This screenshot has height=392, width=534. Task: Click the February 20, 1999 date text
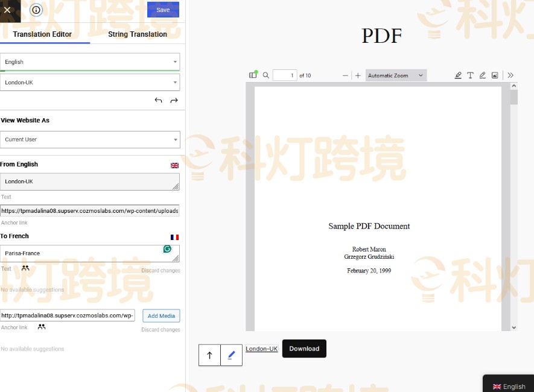coord(369,271)
